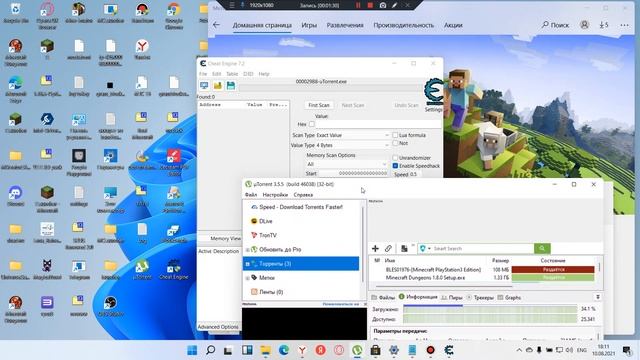Click the Загружено progress bar

[x=490, y=309]
